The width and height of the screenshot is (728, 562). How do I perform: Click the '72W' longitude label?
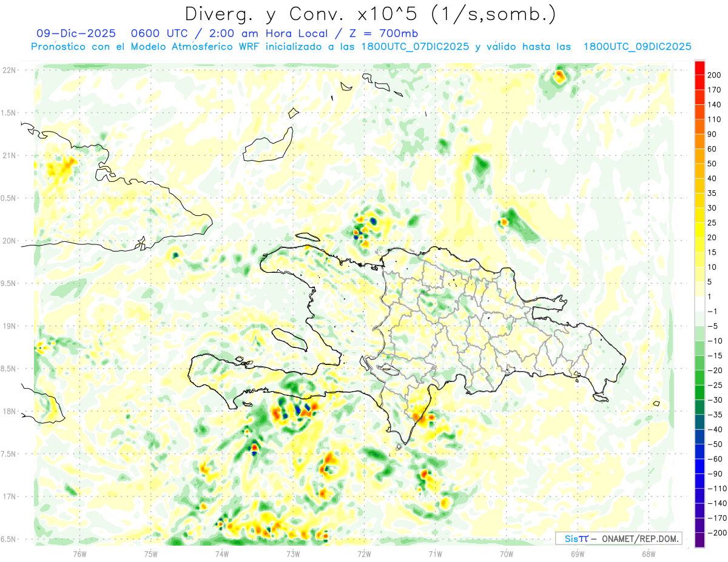click(364, 554)
